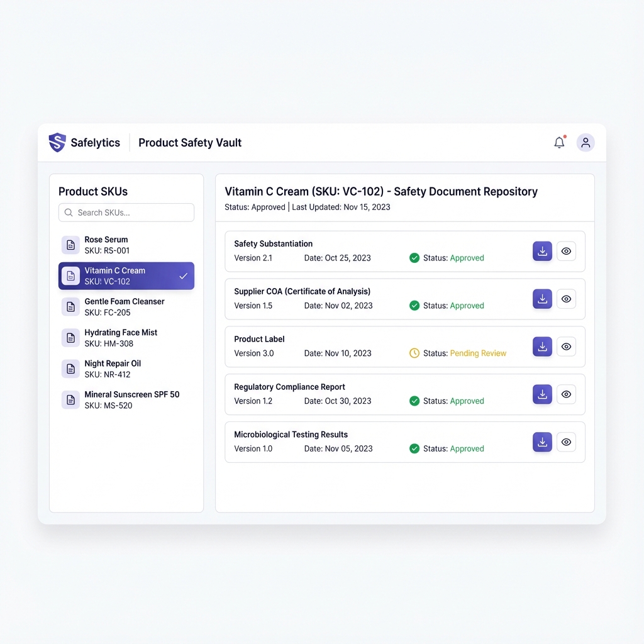Click the Pending Review status link
Viewport: 644px width, 644px height.
[x=478, y=353]
